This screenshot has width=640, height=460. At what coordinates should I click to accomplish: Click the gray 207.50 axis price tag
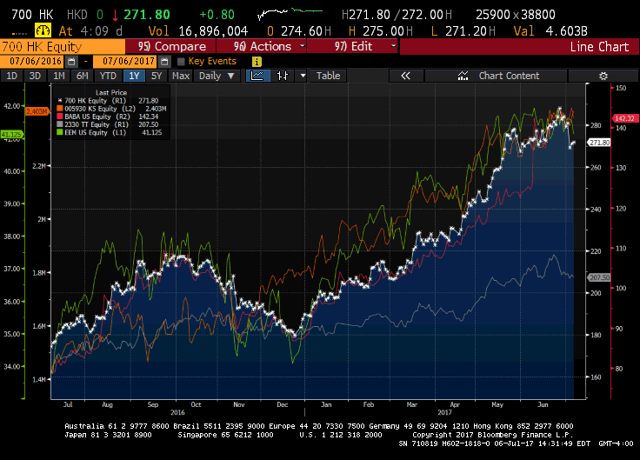coord(599,278)
